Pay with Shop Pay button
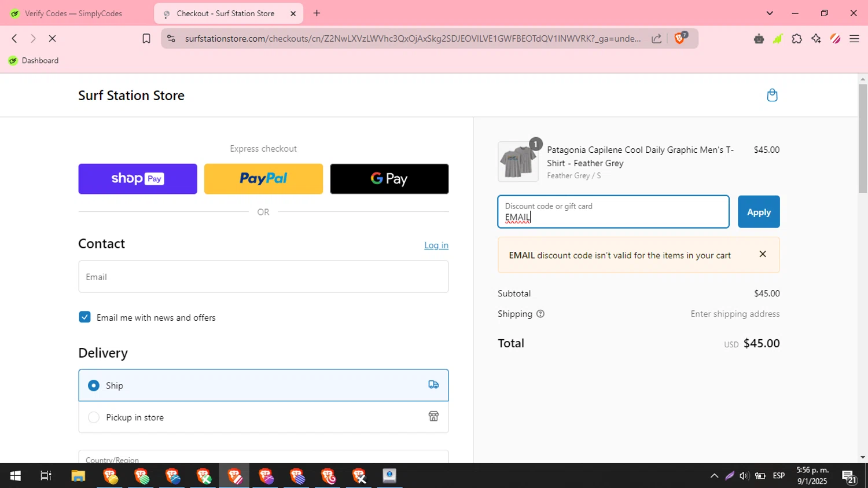The image size is (868, 488). [x=138, y=179]
